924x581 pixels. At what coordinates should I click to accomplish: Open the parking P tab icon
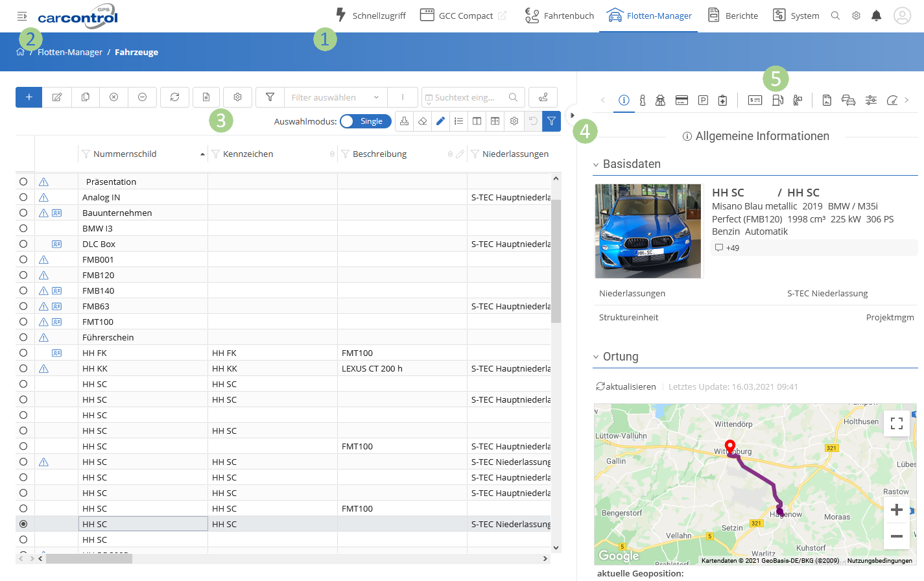[x=703, y=100]
